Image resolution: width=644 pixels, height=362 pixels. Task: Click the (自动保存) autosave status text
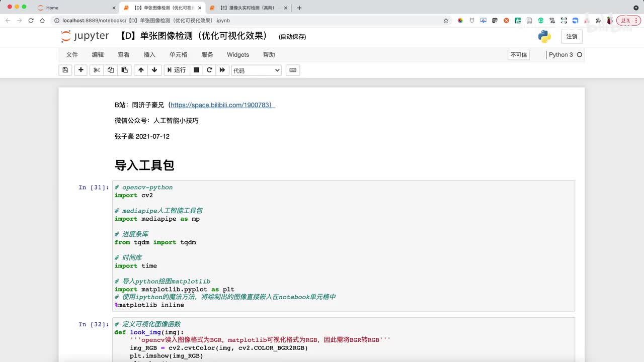coord(292,37)
